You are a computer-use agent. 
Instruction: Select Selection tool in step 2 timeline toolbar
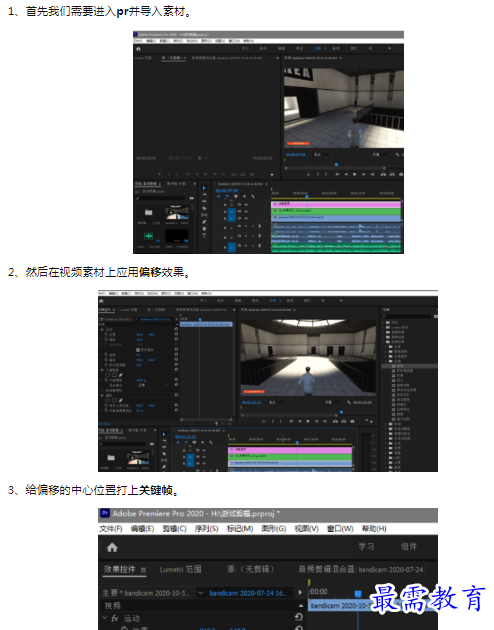pos(164,434)
